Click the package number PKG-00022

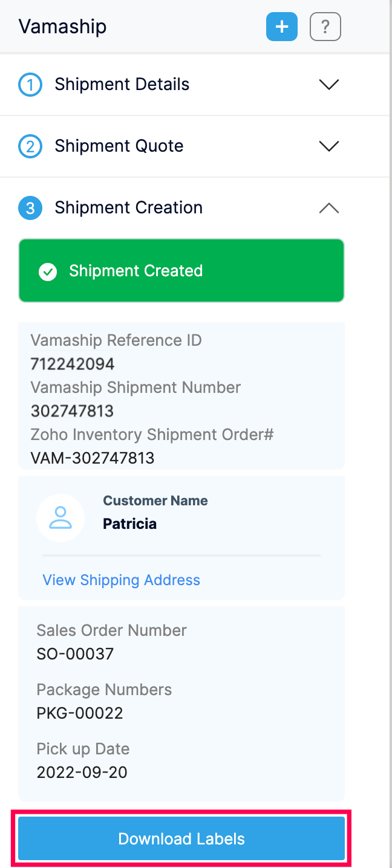tap(80, 713)
